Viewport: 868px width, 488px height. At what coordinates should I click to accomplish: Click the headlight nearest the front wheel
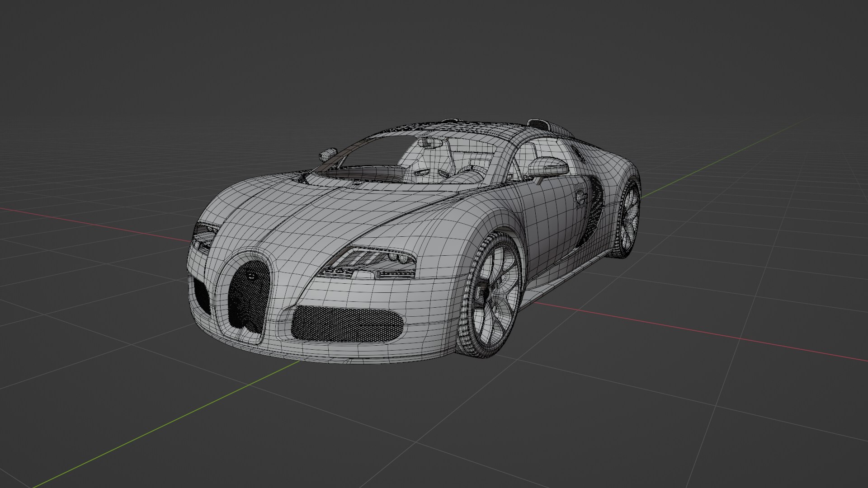point(367,263)
